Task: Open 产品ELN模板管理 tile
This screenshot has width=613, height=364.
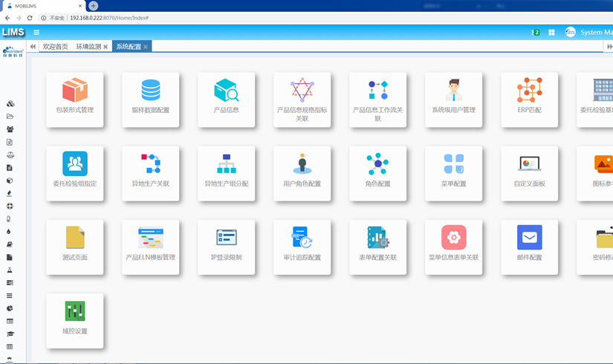Action: (151, 247)
